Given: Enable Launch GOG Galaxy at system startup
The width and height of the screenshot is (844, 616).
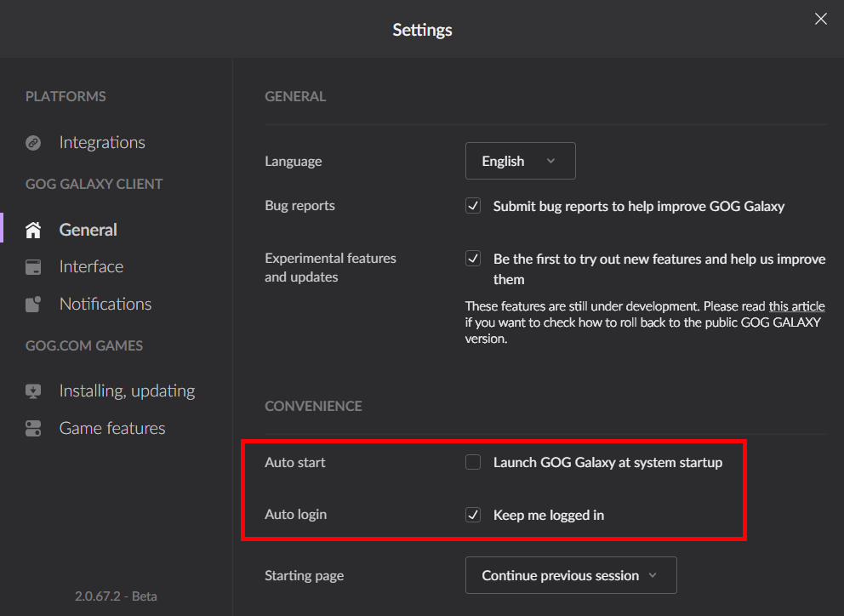Looking at the screenshot, I should coord(473,462).
